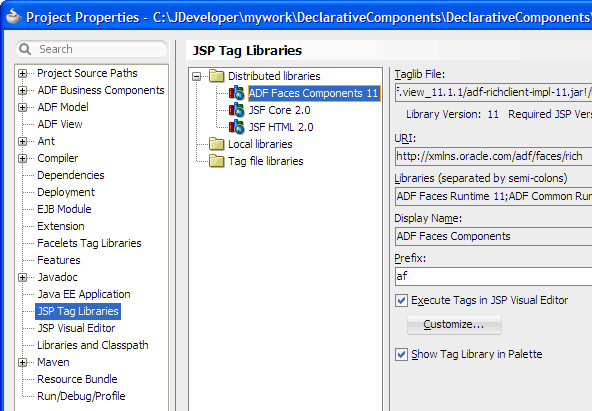The image size is (592, 411).
Task: Click the ADF Faces Components 11 taglib icon
Action: click(x=237, y=93)
